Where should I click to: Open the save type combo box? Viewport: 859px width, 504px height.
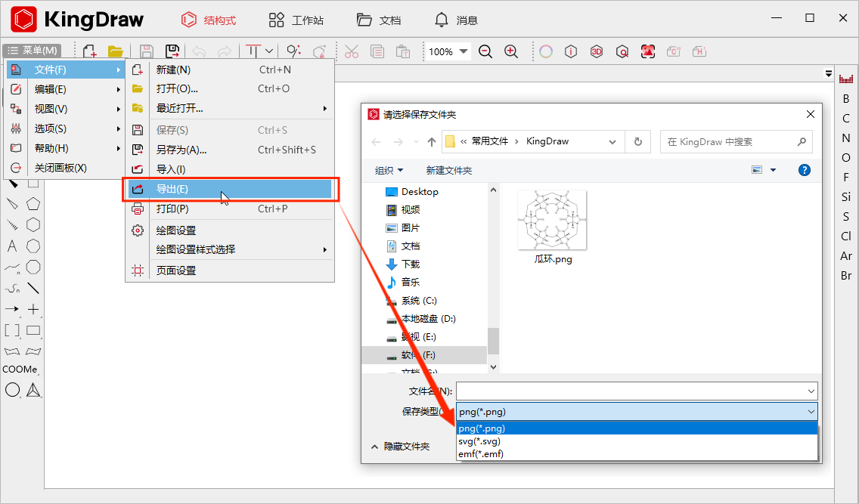click(637, 412)
